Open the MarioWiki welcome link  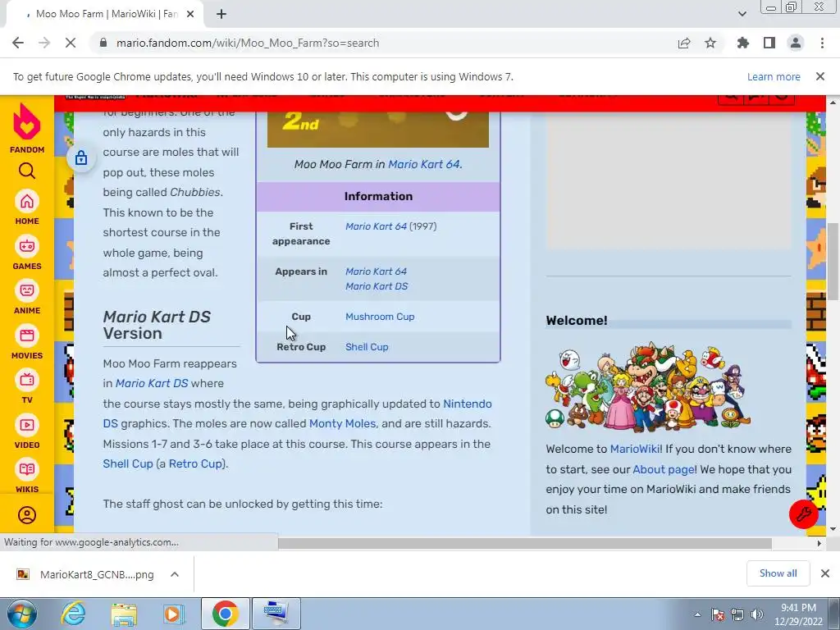pos(636,449)
